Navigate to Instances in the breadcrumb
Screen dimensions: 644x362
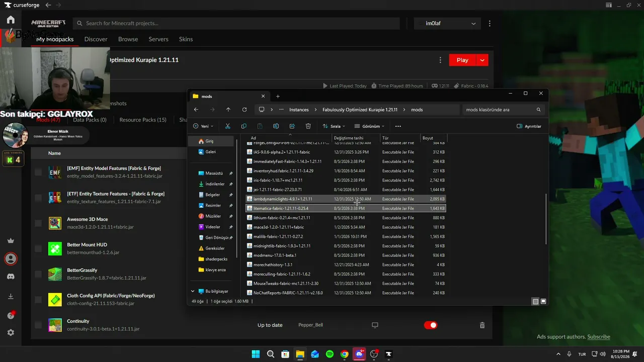pyautogui.click(x=299, y=110)
